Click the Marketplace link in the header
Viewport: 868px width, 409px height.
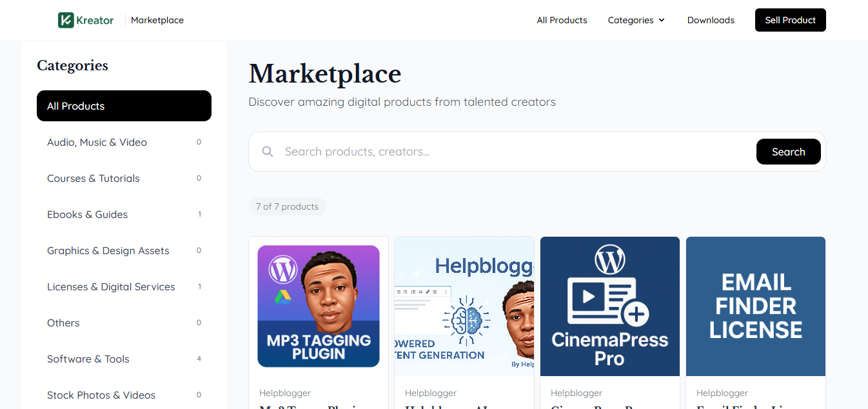[x=157, y=20]
